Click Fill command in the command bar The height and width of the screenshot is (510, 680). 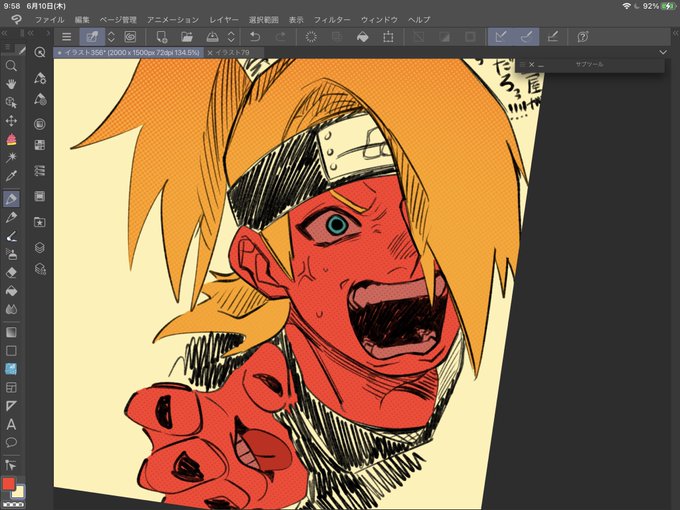coord(363,37)
